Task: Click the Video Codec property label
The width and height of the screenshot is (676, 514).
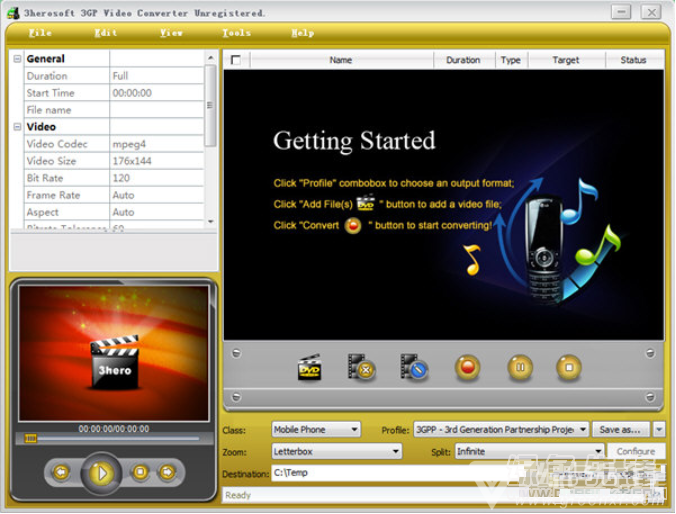Action: coord(57,144)
